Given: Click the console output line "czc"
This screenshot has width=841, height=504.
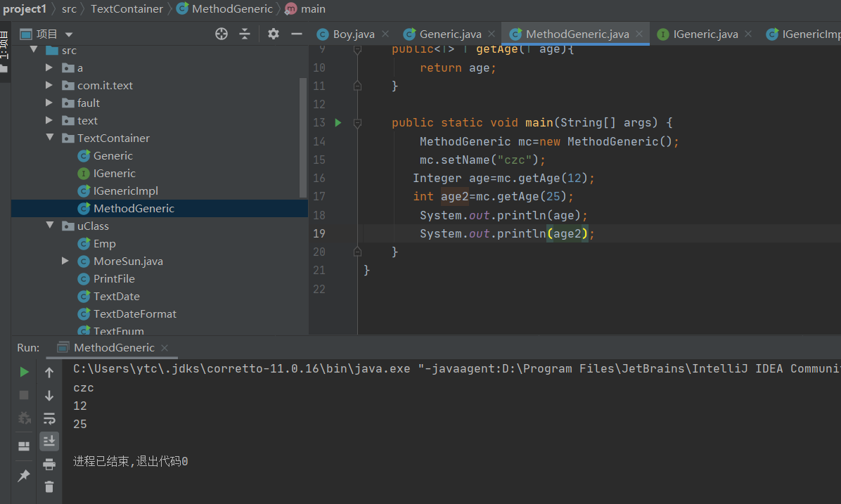Looking at the screenshot, I should tap(84, 387).
